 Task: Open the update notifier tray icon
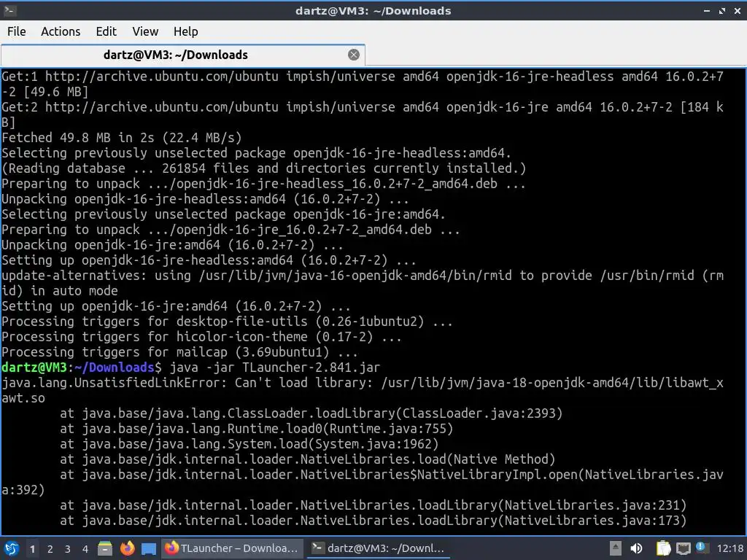[701, 548]
